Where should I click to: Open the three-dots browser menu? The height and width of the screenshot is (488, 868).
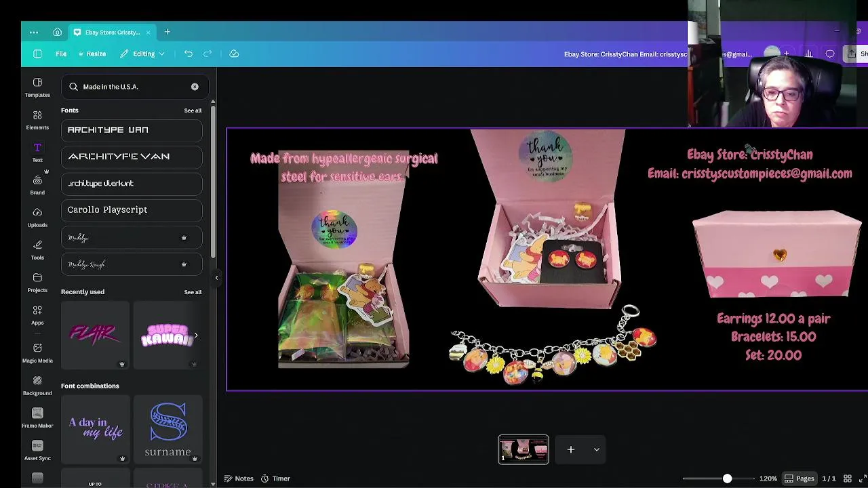(x=34, y=32)
